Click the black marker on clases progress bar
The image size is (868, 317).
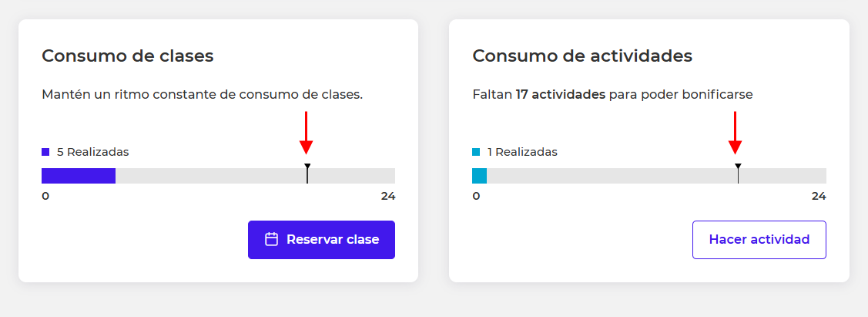coord(307,174)
